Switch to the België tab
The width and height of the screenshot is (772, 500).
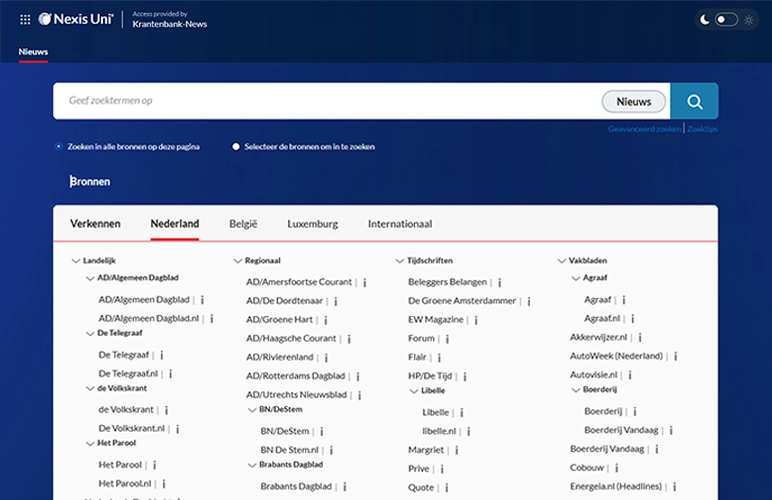click(243, 224)
